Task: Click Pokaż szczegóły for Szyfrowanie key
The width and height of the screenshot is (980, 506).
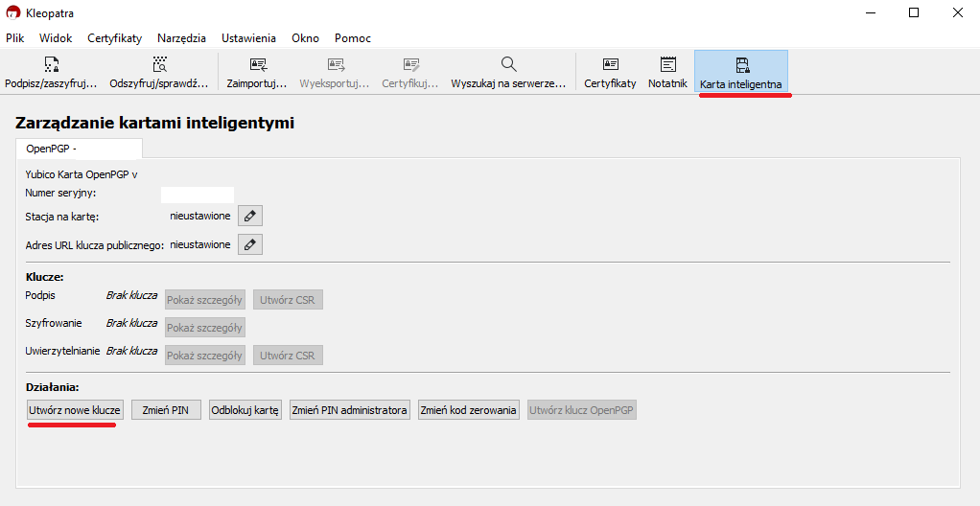Action: 204,328
